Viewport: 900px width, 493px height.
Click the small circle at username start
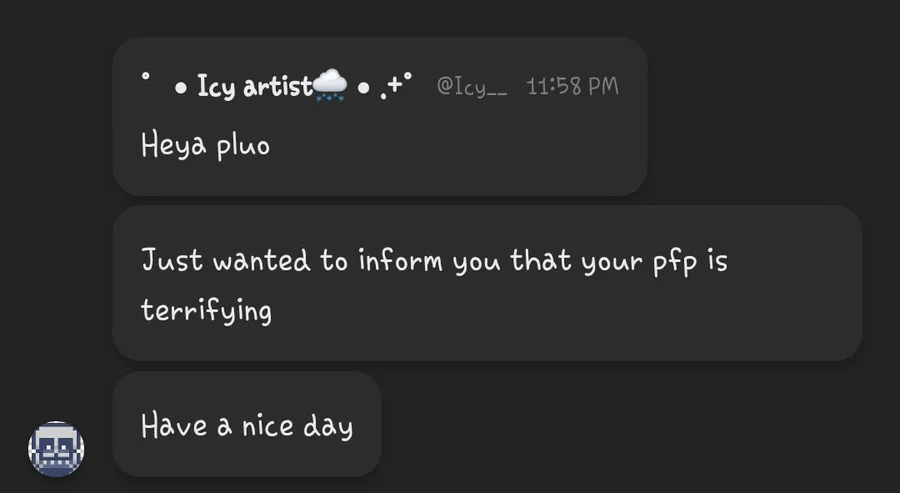click(x=145, y=75)
